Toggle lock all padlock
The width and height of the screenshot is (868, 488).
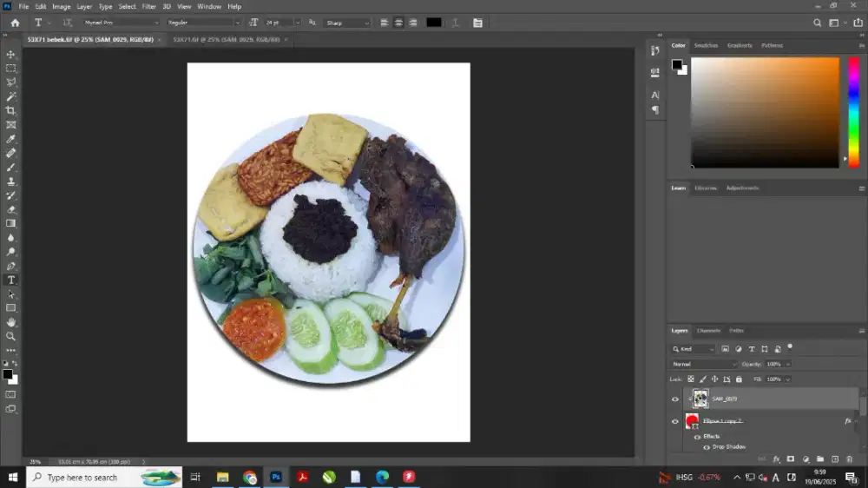pyautogui.click(x=739, y=379)
